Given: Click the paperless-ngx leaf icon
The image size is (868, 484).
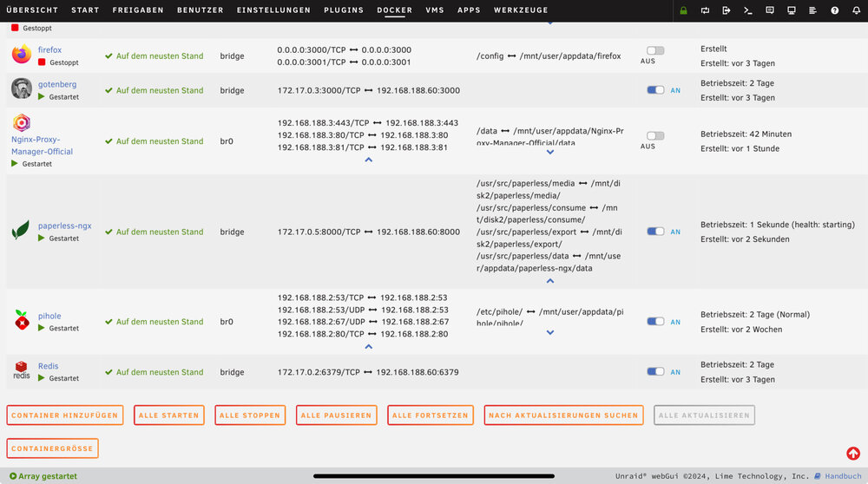Looking at the screenshot, I should click(x=21, y=230).
